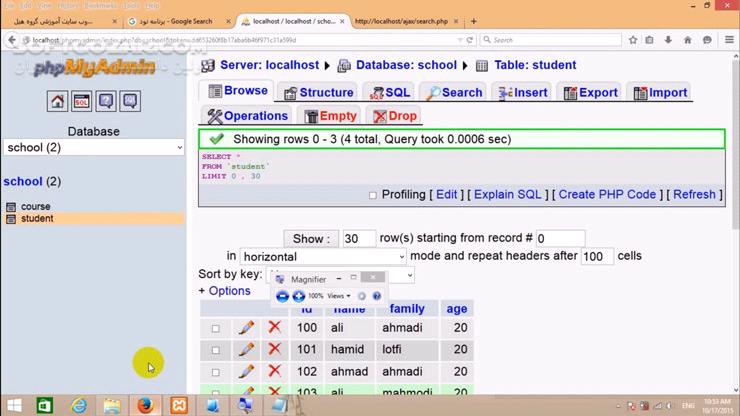The image size is (740, 416).
Task: Click the school database link in sidebar
Action: [23, 181]
